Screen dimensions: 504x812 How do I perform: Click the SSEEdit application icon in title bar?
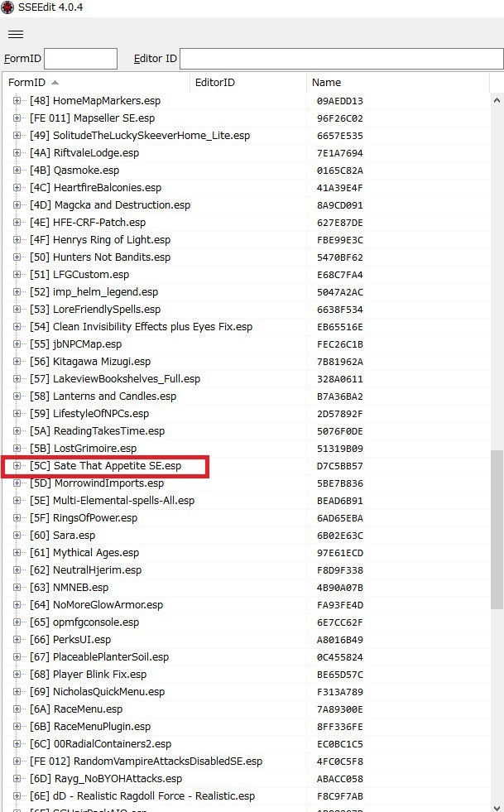(7, 7)
